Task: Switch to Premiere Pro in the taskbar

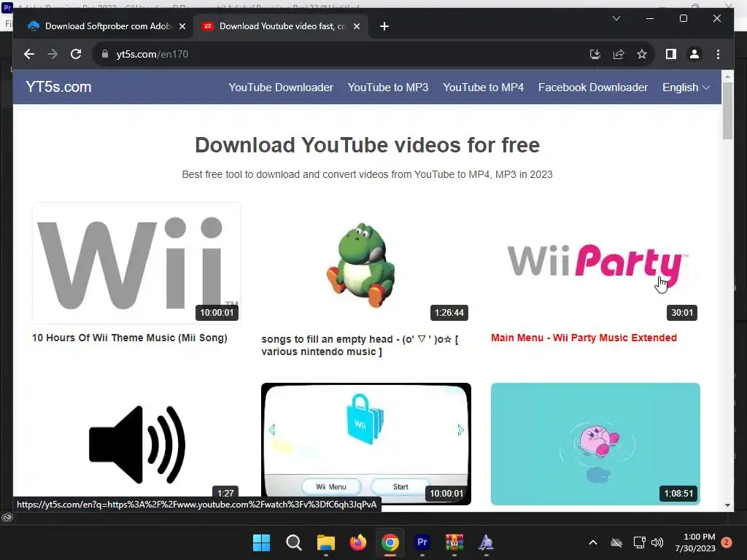Action: point(422,542)
